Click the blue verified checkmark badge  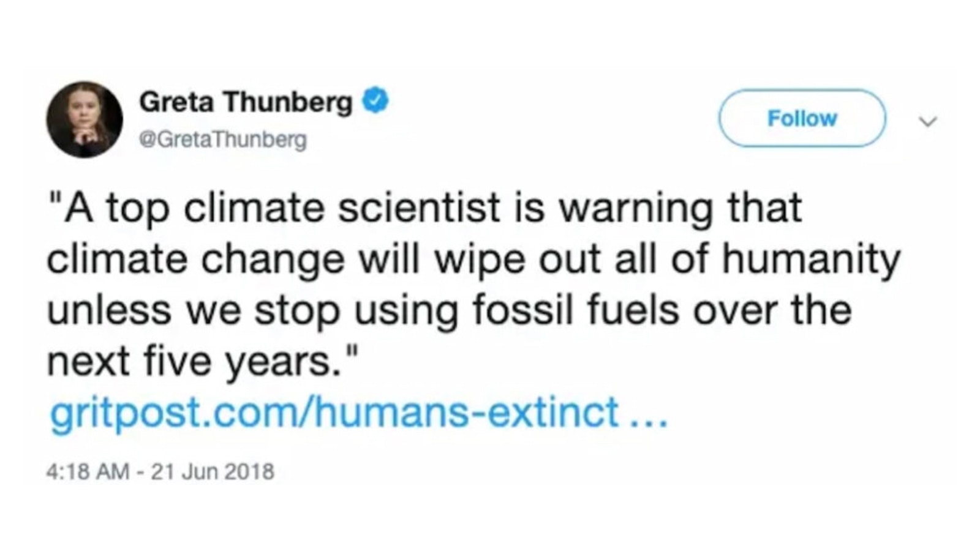(x=376, y=101)
